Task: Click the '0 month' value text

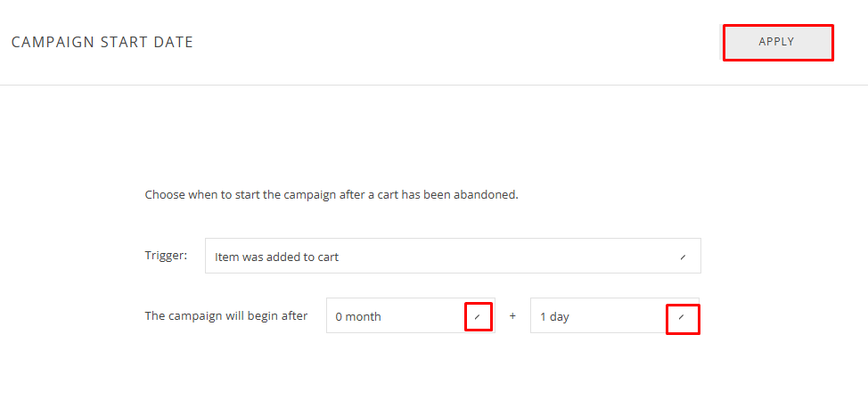Action: pos(358,316)
